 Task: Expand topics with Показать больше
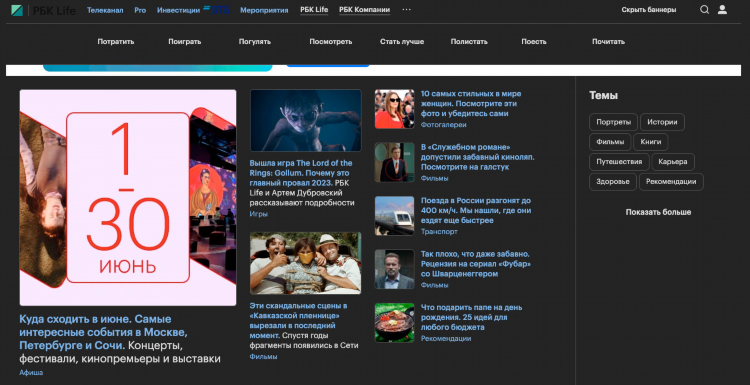658,212
